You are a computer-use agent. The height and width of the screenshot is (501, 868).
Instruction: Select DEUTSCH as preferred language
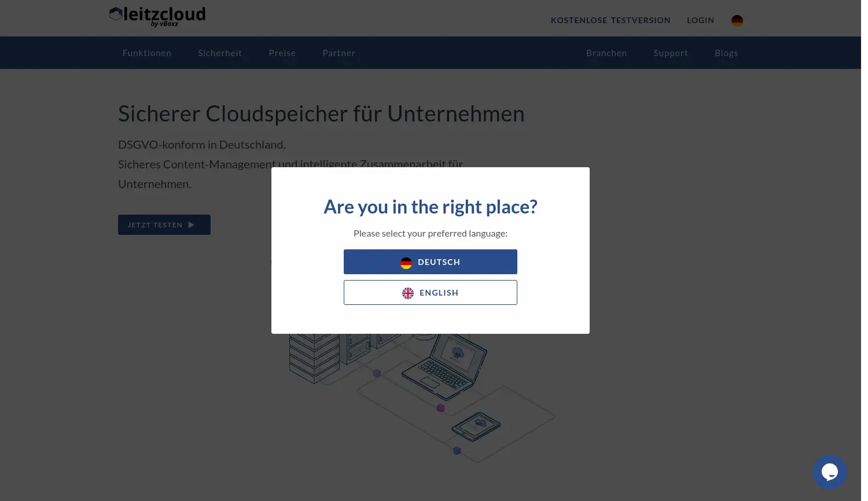[x=431, y=261]
